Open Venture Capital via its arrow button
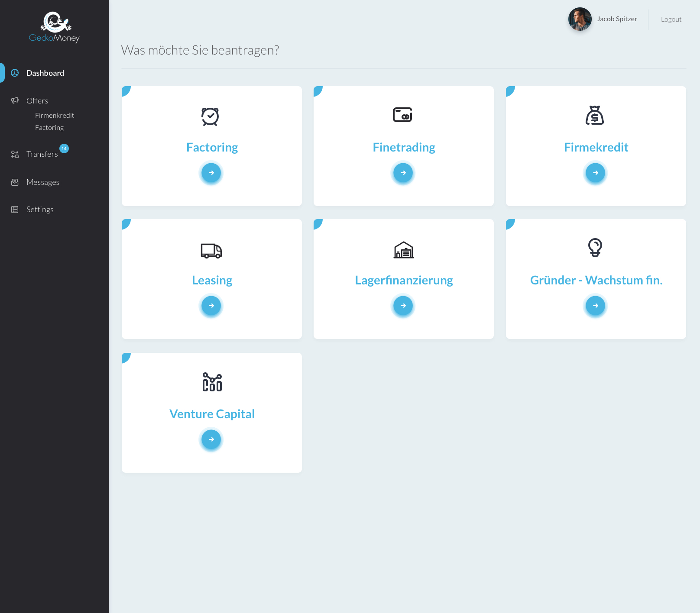The width and height of the screenshot is (700, 613). [x=211, y=439]
